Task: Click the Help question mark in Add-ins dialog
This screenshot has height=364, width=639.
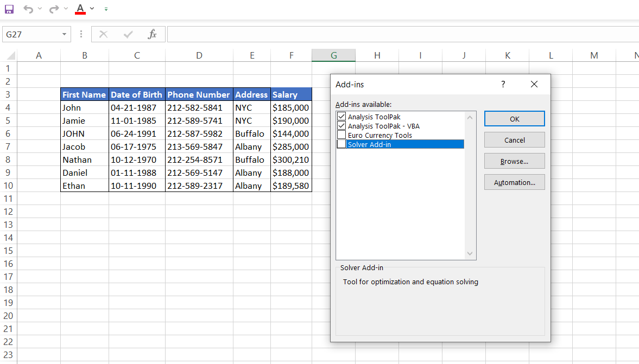Action: coord(503,84)
